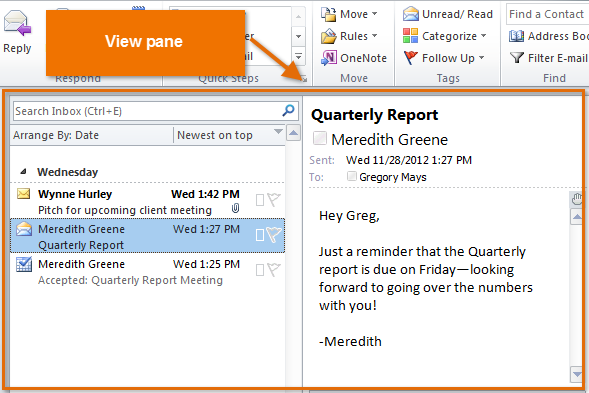589x393 pixels.
Task: Click the Reply envelope icon
Action: [17, 23]
